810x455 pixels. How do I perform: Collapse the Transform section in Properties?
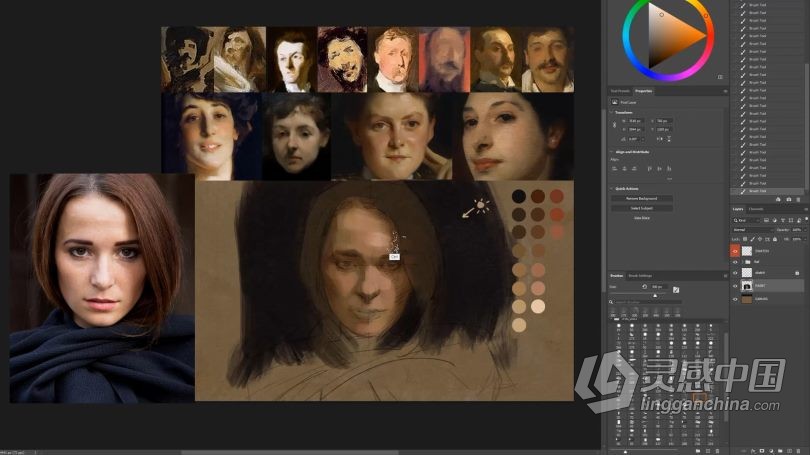611,112
